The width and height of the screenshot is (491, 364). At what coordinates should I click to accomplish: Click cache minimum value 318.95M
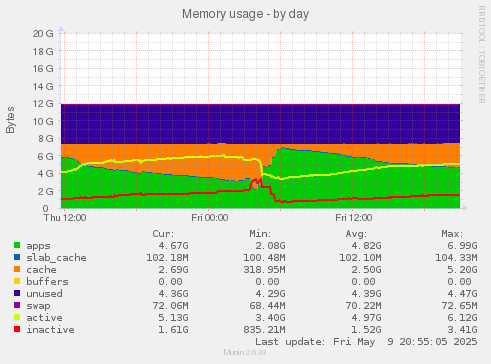pyautogui.click(x=264, y=270)
